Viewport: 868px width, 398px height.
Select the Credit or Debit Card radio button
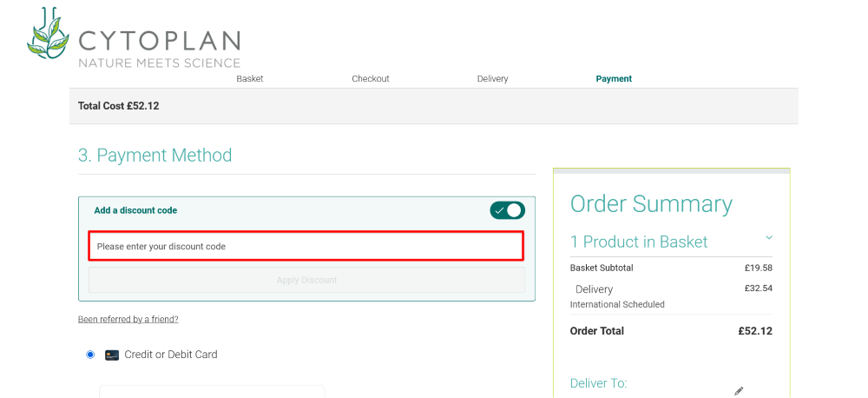(x=90, y=355)
